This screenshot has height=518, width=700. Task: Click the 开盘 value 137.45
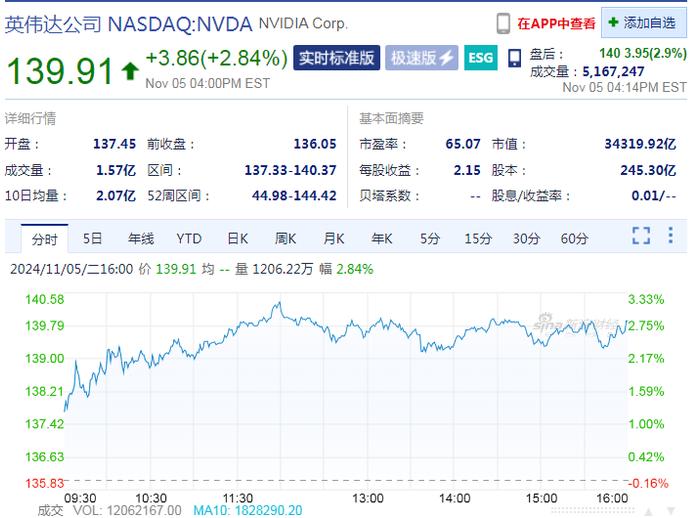tap(114, 144)
